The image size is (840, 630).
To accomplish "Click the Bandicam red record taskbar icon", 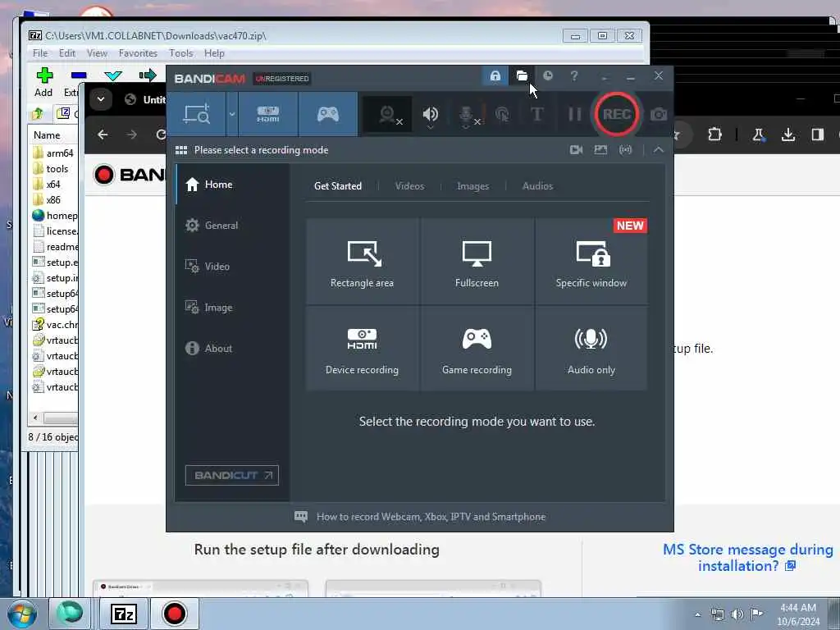I will [174, 614].
